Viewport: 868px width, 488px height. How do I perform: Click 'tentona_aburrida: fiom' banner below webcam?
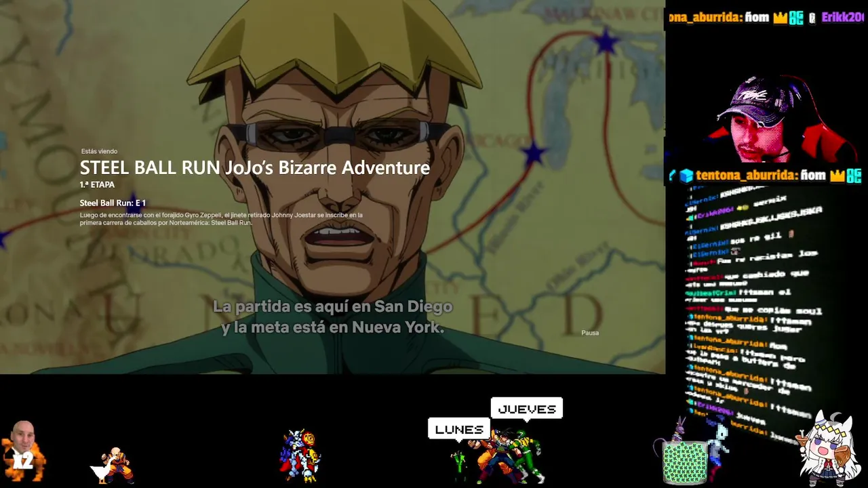(766, 176)
